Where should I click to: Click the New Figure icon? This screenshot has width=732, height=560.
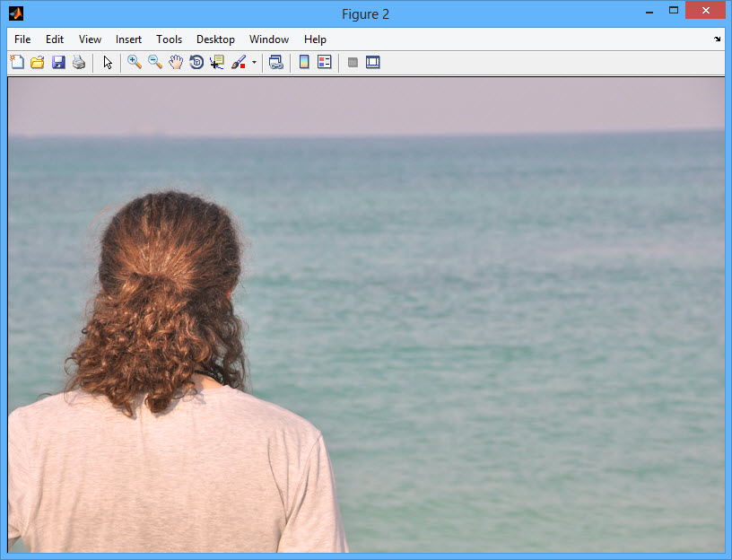tap(17, 62)
